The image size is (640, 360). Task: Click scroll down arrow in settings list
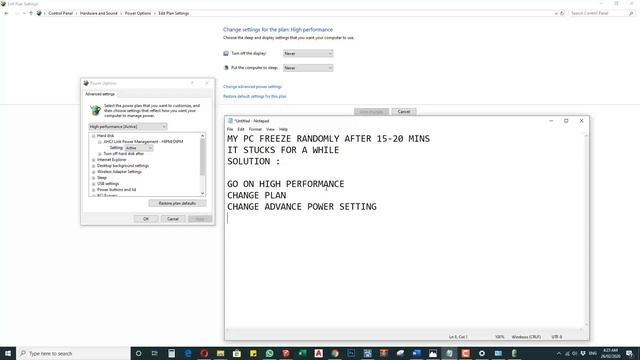(x=202, y=193)
